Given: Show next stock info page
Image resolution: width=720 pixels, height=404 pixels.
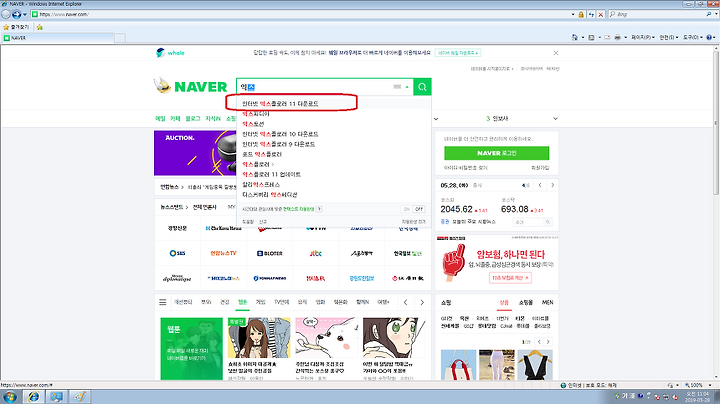Looking at the screenshot, I should coord(552,185).
